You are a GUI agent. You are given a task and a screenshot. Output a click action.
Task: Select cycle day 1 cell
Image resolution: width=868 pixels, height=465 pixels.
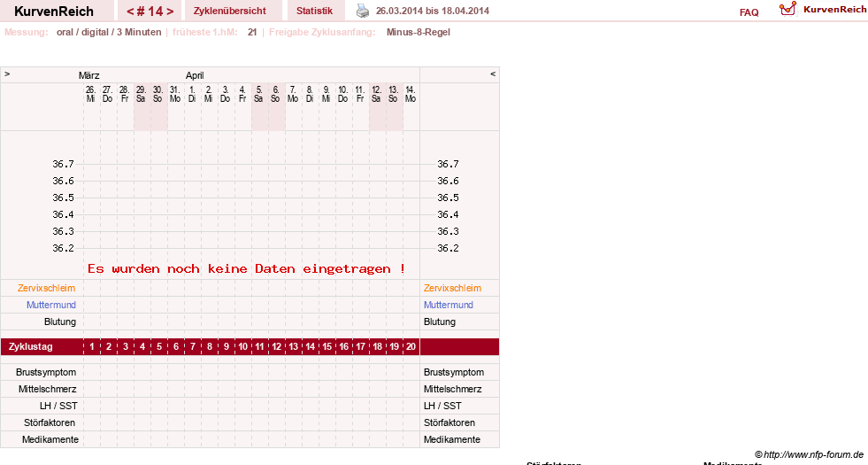point(92,346)
